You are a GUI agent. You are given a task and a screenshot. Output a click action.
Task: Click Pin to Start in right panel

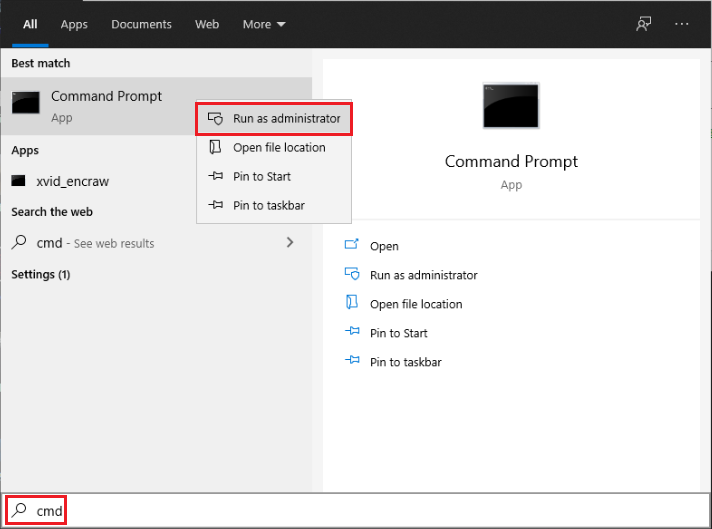click(398, 333)
